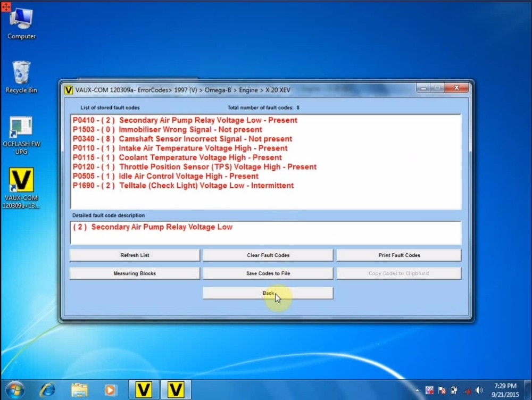Select the P0120 Throttle Position Sensor fault
Screen dimensions: 532x400
[x=194, y=167]
